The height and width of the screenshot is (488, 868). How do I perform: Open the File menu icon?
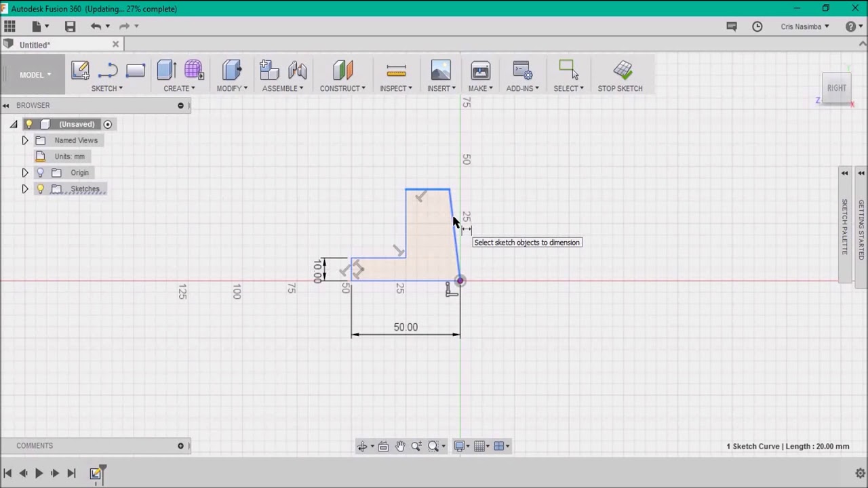coord(39,26)
